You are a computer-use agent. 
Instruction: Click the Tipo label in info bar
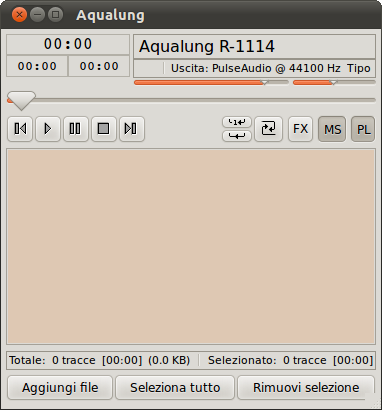pyautogui.click(x=359, y=68)
